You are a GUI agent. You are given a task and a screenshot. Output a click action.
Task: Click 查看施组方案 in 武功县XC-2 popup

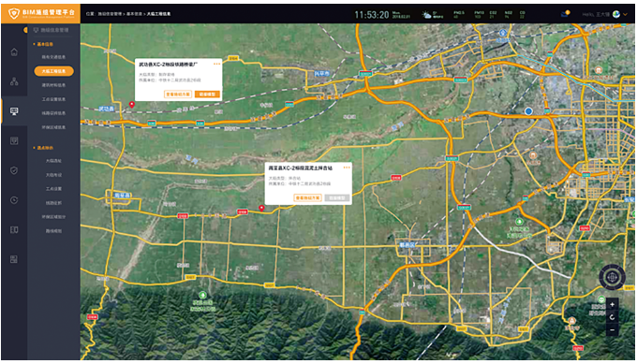pyautogui.click(x=178, y=95)
